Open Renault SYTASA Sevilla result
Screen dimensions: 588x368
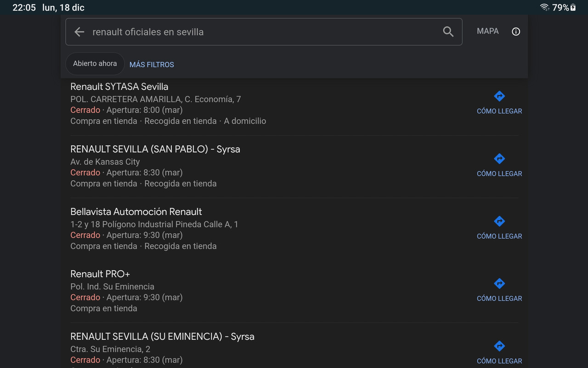(x=119, y=86)
